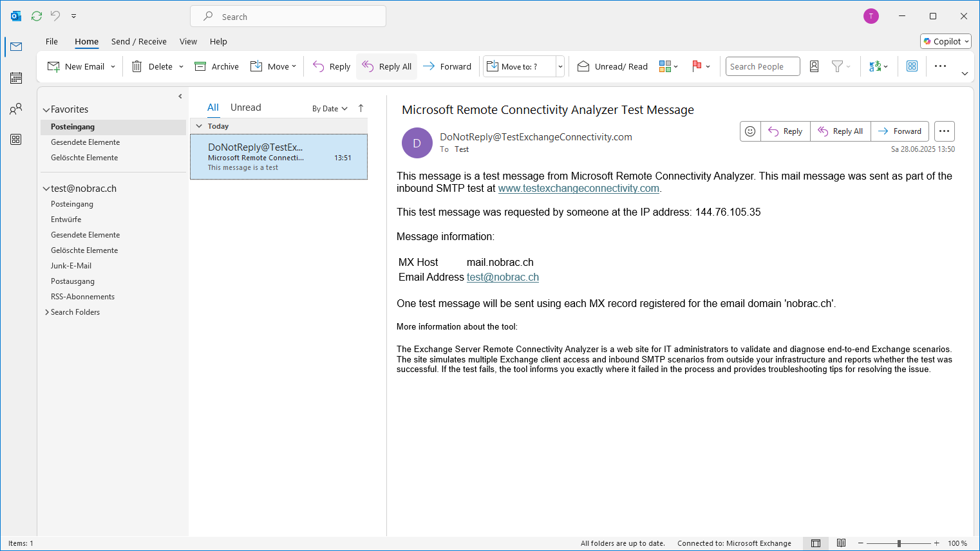
Task: Open the Junk-E-Mail folder
Action: pos(113,266)
